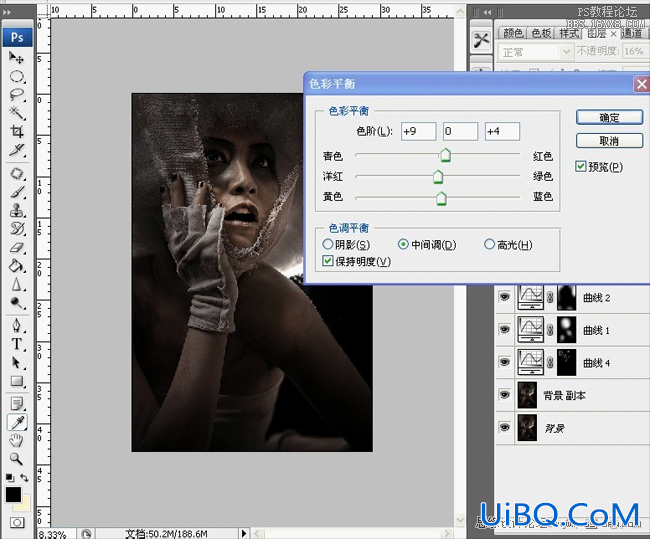This screenshot has height=539, width=650.
Task: Switch to the Channels tab
Action: tap(632, 33)
